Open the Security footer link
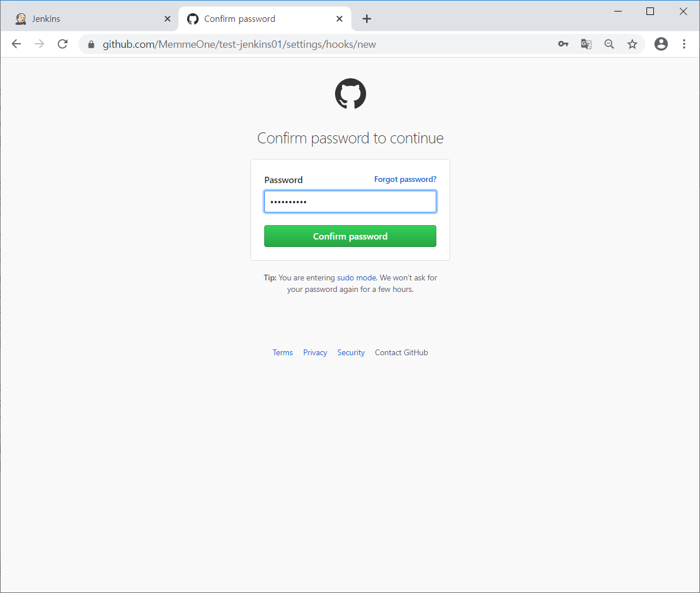This screenshot has height=593, width=700. coord(351,353)
